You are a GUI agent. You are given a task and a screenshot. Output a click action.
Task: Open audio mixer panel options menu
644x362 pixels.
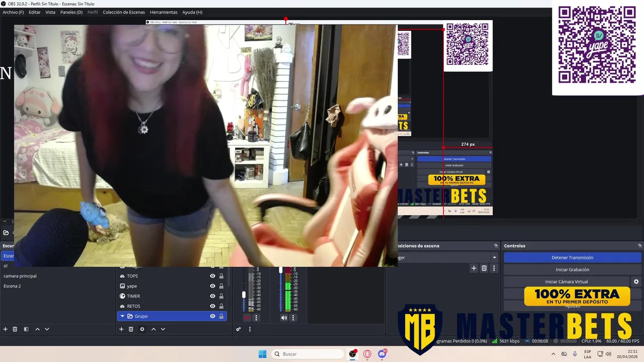click(250, 329)
